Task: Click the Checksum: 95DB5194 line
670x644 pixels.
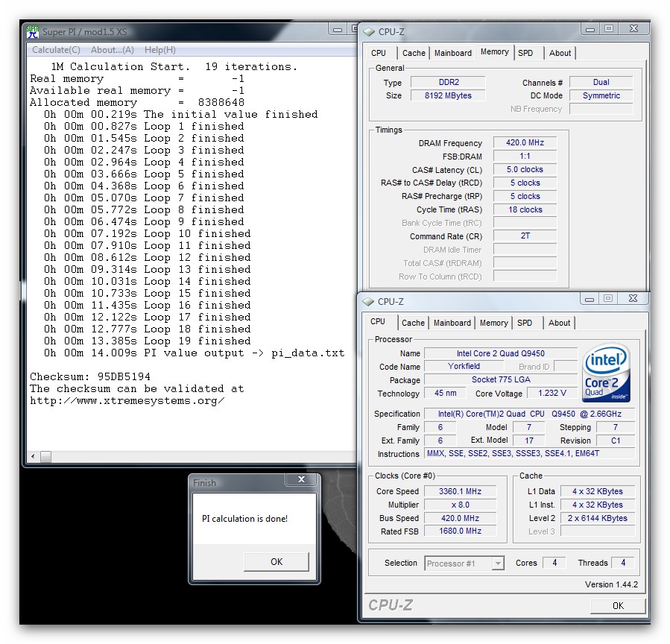Action: 90,376
